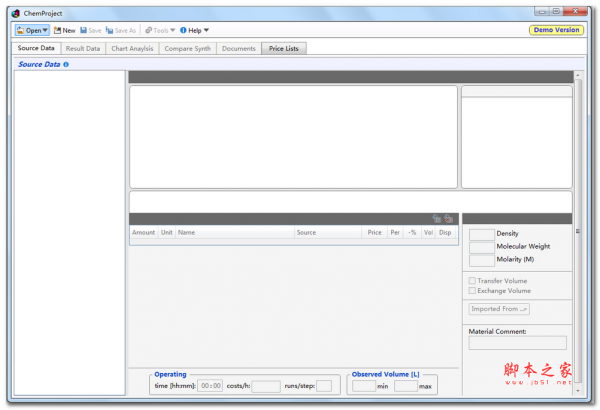Image resolution: width=600 pixels, height=410 pixels.
Task: Click the Density input field
Action: 482,234
